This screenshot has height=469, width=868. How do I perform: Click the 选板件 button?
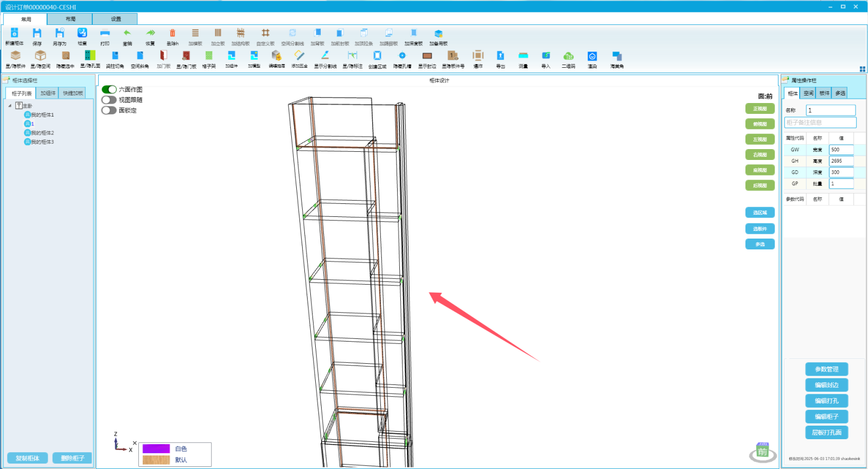tap(759, 229)
